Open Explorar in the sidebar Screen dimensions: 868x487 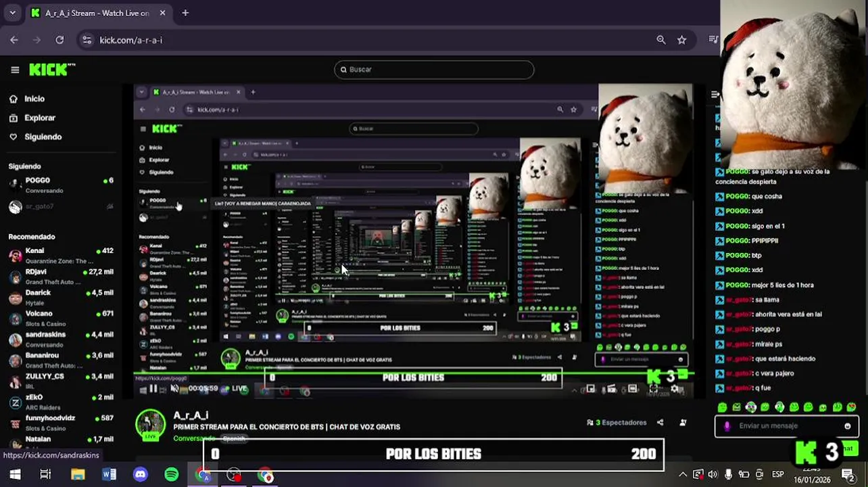tap(39, 118)
